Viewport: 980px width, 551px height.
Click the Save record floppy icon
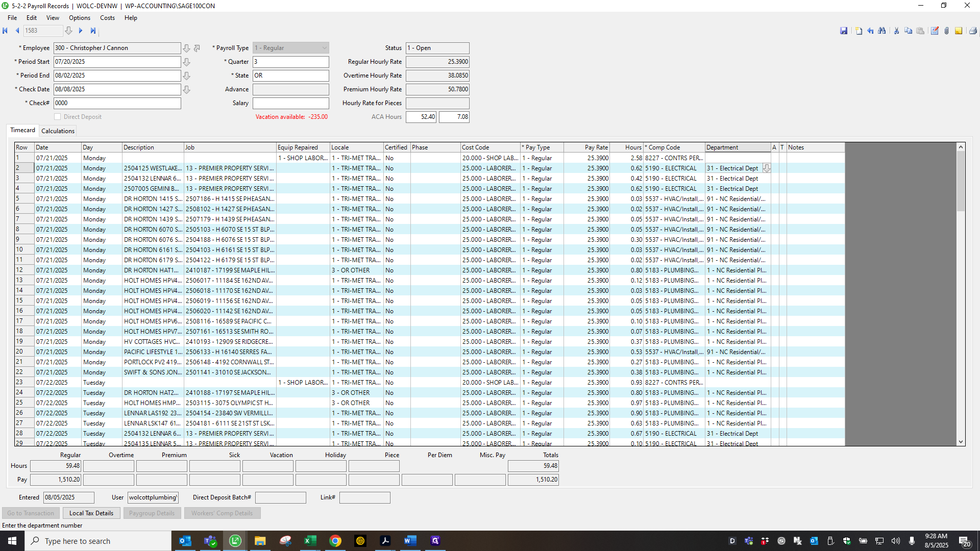coord(844,31)
